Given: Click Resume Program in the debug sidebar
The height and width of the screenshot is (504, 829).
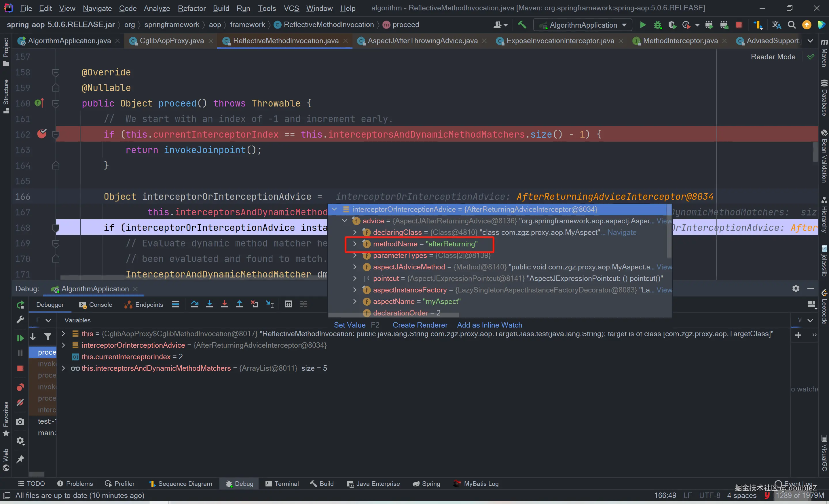Looking at the screenshot, I should (20, 338).
